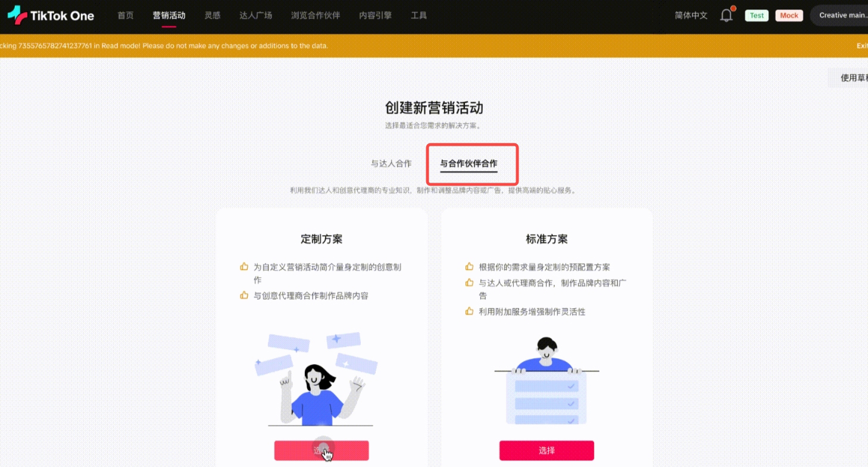Click the TikTok One logo

pos(51,15)
